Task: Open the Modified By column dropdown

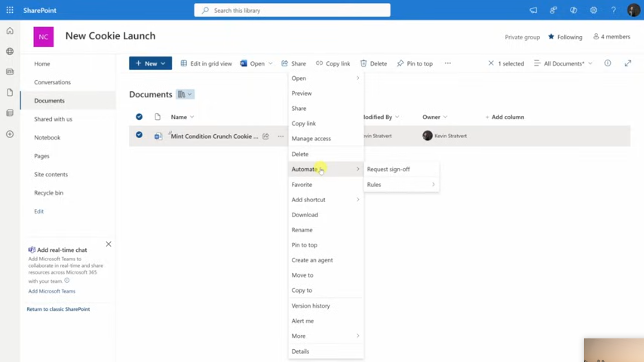Action: [x=397, y=117]
